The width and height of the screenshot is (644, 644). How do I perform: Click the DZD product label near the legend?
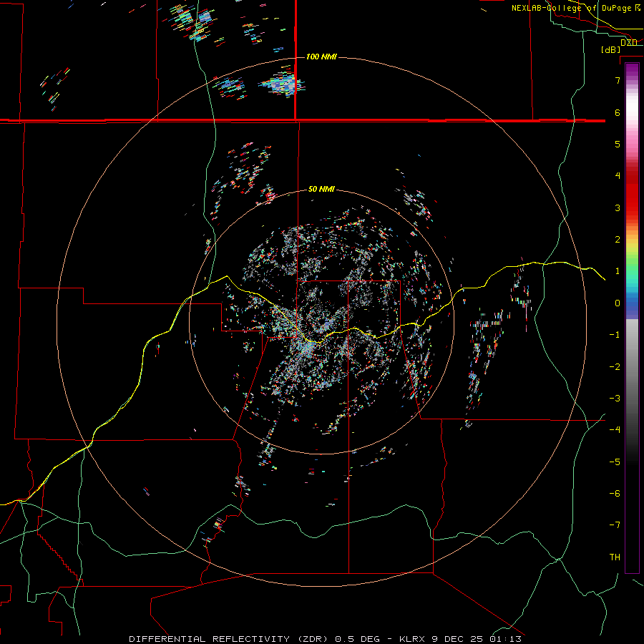tap(629, 42)
